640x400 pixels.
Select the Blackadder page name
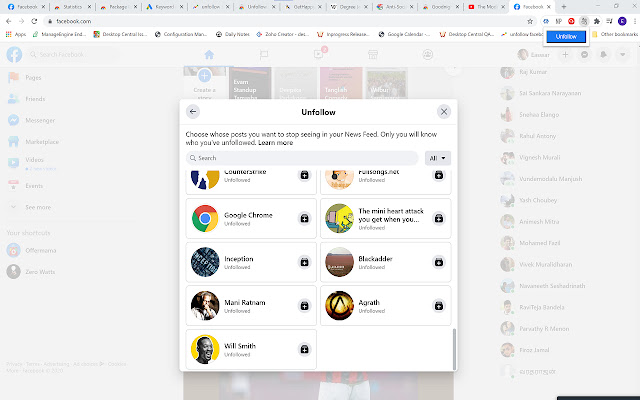pyautogui.click(x=375, y=259)
